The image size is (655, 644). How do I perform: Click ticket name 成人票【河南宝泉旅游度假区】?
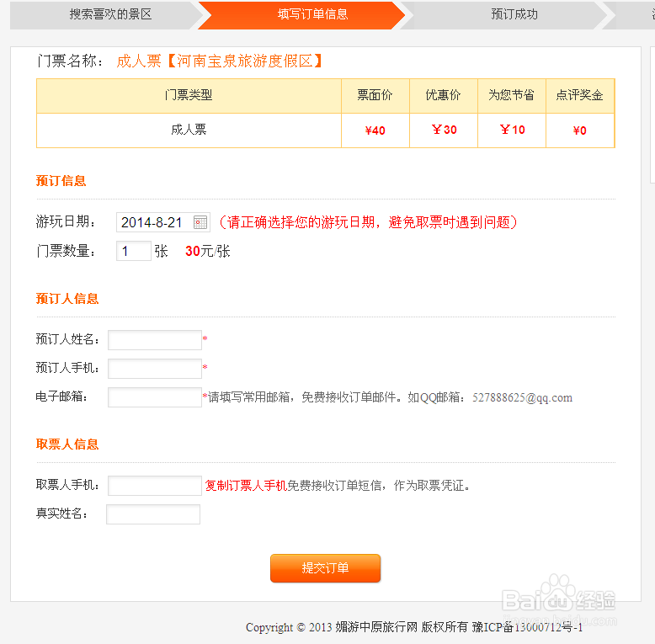coord(220,61)
